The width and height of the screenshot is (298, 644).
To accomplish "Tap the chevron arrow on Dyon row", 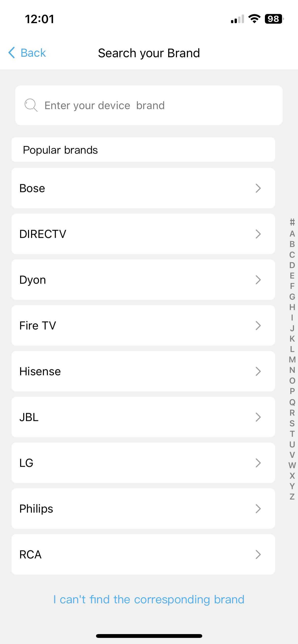I will (x=258, y=280).
